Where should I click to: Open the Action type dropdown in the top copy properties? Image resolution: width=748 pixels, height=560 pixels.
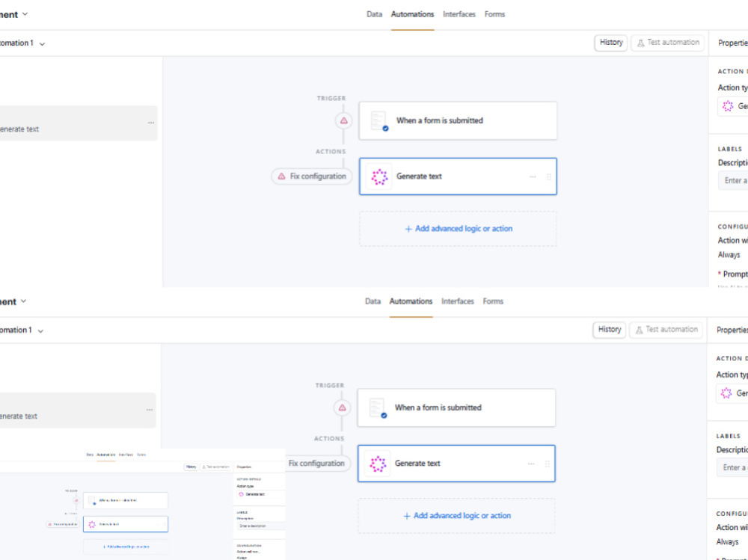click(733, 106)
